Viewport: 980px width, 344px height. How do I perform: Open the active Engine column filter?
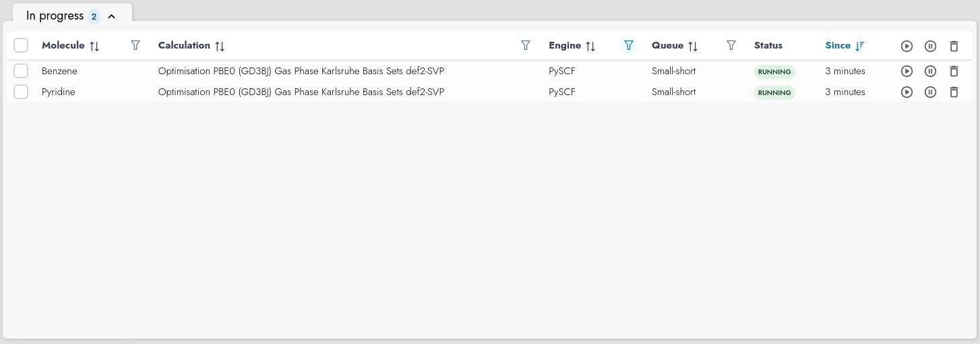(628, 46)
